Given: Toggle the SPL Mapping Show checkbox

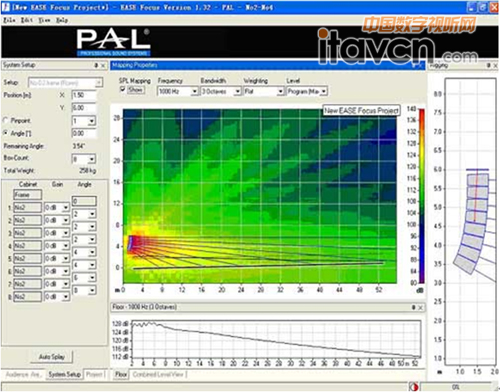Looking at the screenshot, I should tap(123, 90).
